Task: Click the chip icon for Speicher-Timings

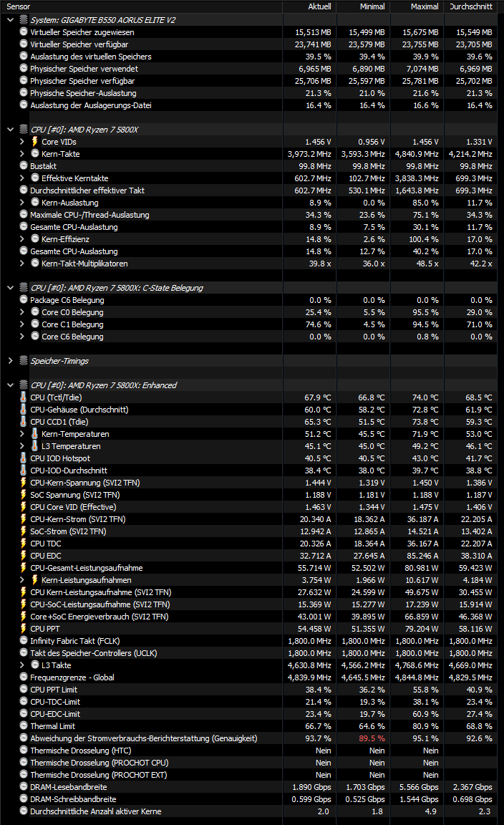Action: click(24, 360)
